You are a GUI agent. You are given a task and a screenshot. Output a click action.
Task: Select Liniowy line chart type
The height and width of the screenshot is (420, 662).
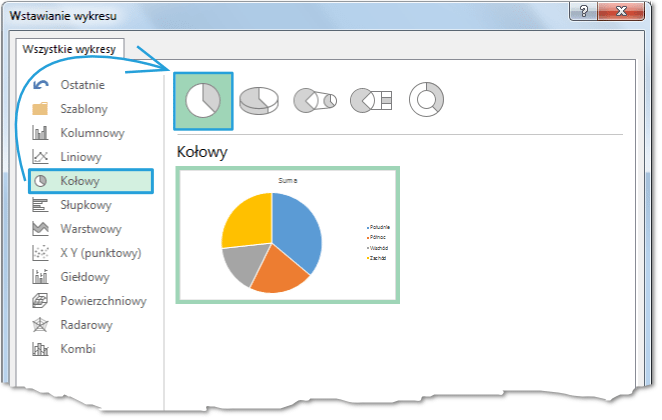click(81, 156)
